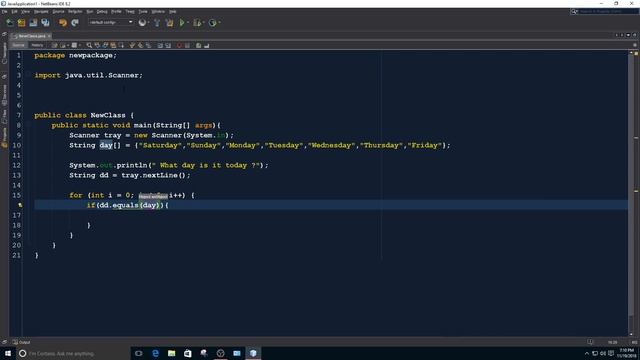Screen dimensions: 640x360
Task: Click the New Project toolbar icon
Action: tap(21, 23)
